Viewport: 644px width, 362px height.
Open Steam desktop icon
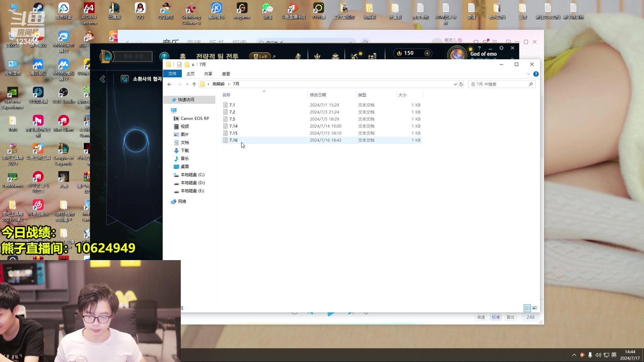38,11
